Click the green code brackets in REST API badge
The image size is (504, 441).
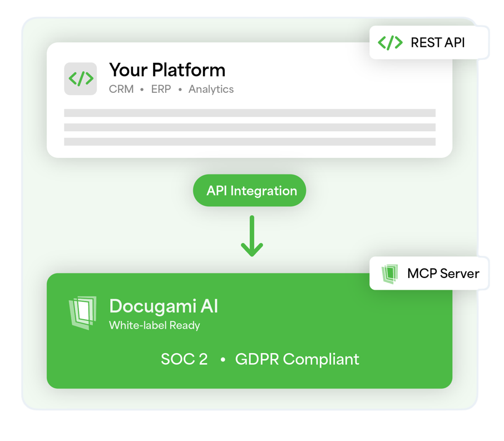(x=391, y=42)
